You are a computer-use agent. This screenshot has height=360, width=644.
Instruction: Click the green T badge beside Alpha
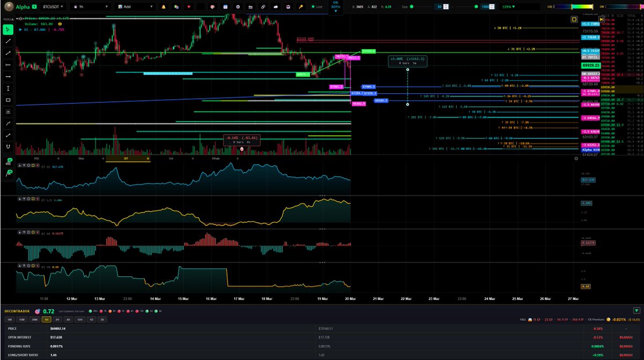tap(34, 7)
